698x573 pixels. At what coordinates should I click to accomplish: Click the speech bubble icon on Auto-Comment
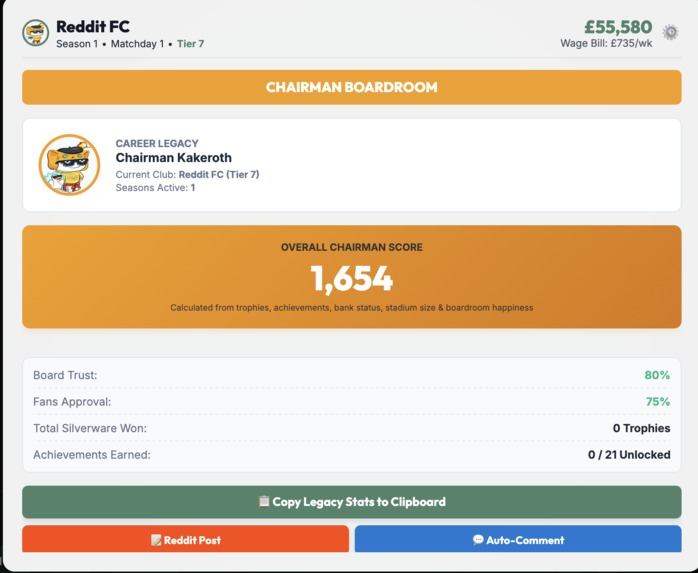click(478, 540)
